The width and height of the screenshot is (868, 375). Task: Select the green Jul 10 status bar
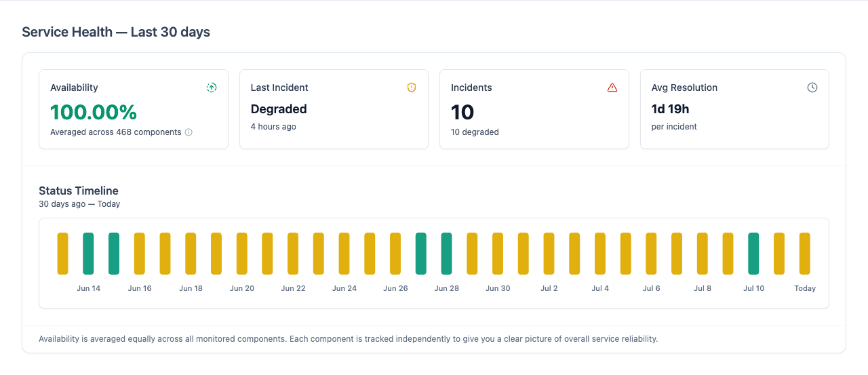[x=753, y=254]
